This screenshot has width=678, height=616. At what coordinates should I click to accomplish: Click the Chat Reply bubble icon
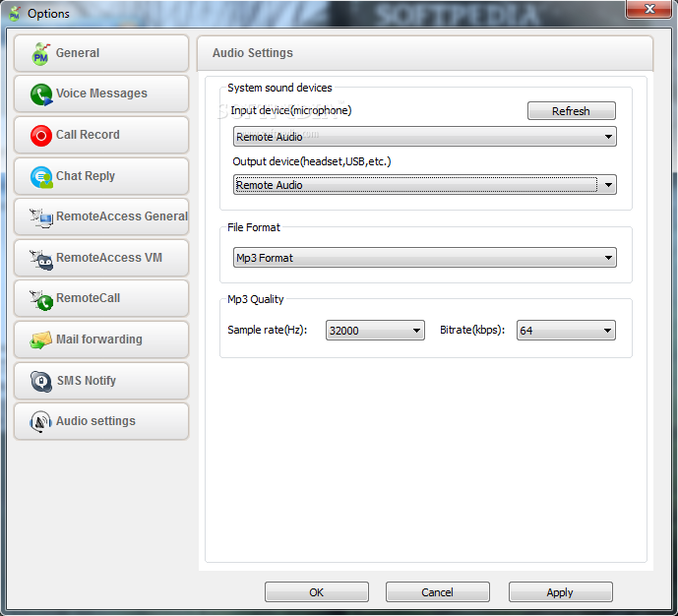[41, 177]
